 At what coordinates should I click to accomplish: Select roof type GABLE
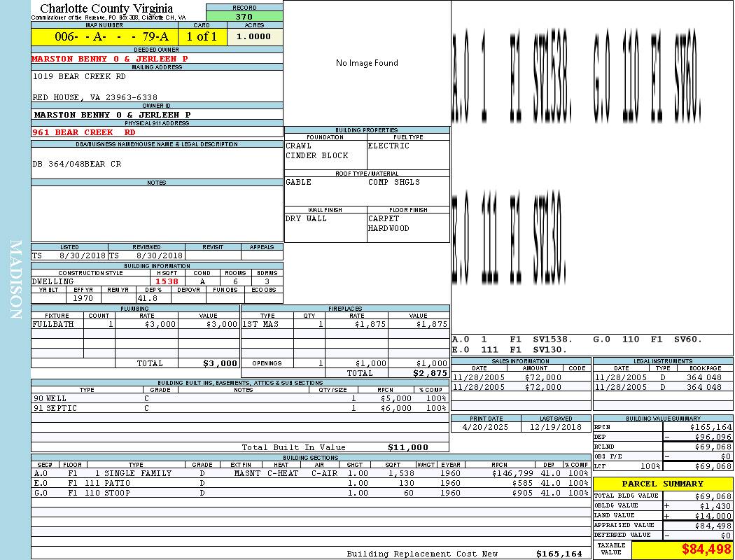[x=299, y=182]
